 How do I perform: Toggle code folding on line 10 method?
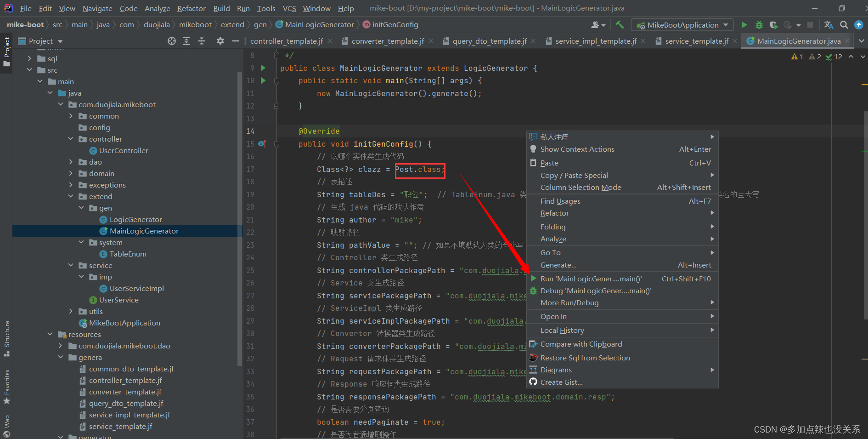pos(276,81)
